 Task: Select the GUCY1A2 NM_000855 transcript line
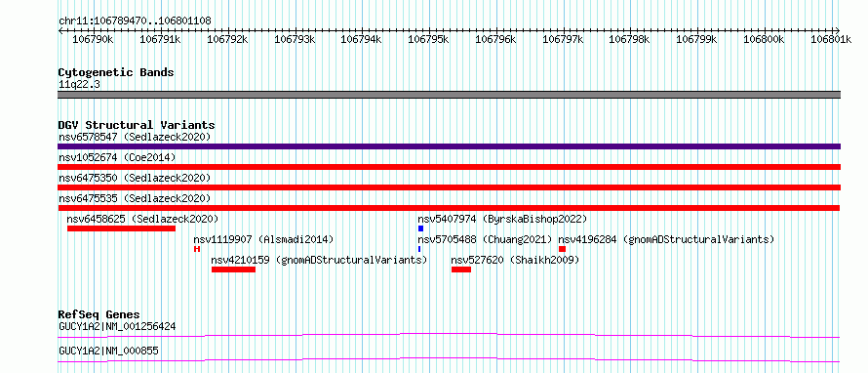tap(449, 360)
